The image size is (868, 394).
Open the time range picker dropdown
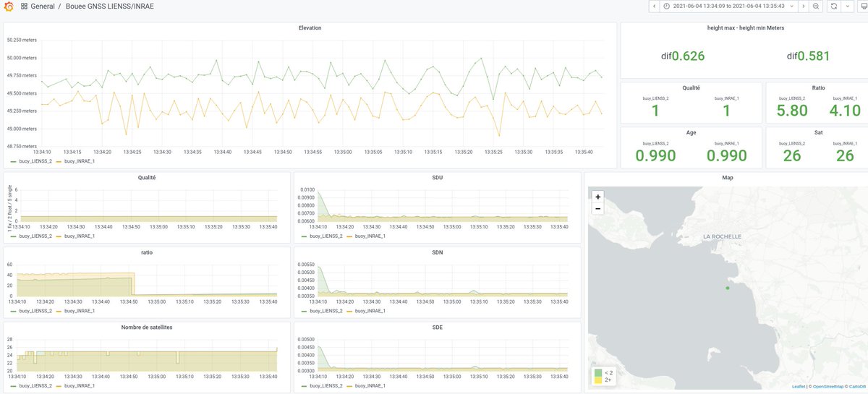(730, 7)
